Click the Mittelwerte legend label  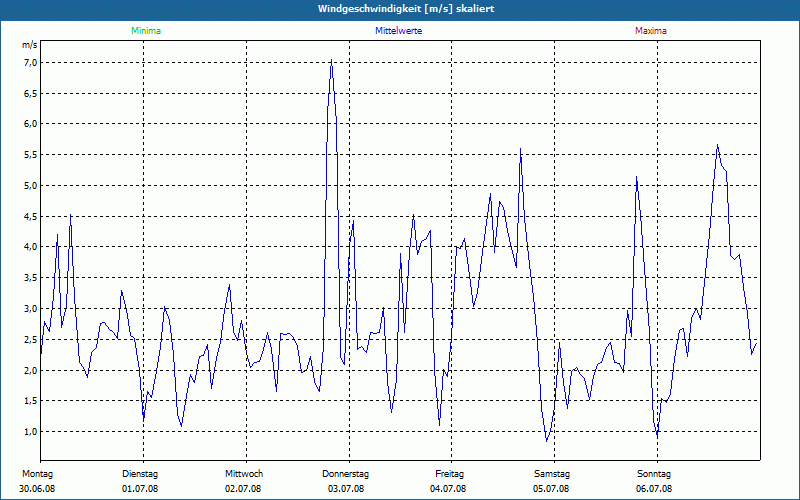tap(398, 31)
